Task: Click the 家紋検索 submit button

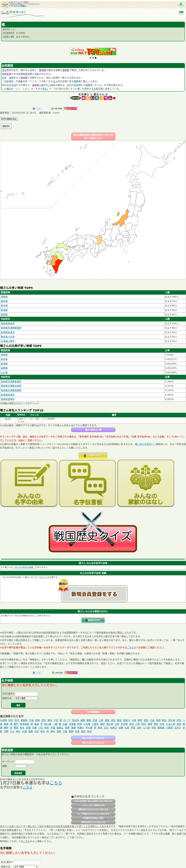Action: (18, 773)
